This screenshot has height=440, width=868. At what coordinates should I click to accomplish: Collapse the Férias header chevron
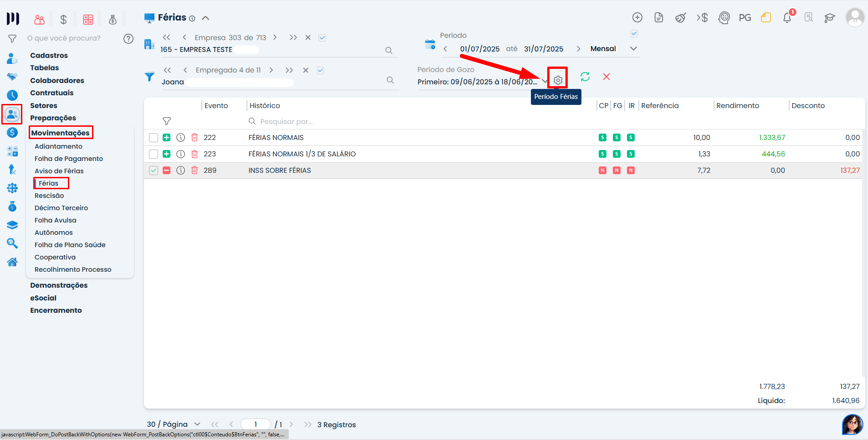click(205, 18)
